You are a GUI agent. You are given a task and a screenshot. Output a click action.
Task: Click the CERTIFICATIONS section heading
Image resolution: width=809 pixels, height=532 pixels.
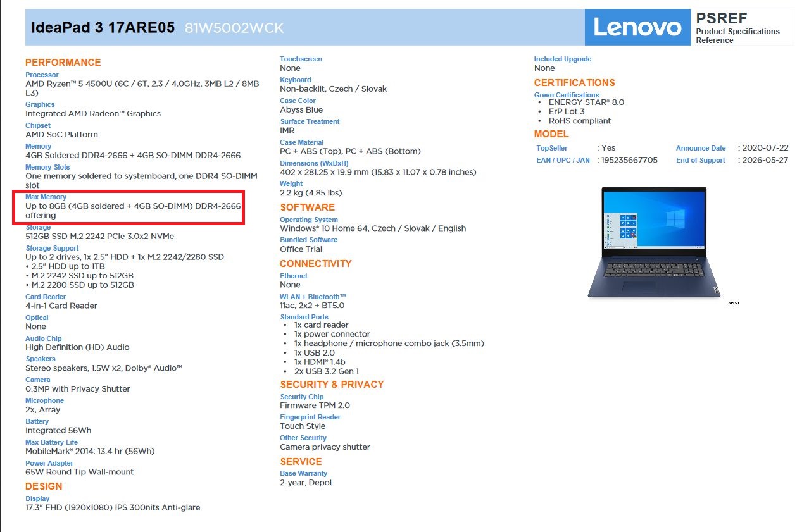coord(574,83)
